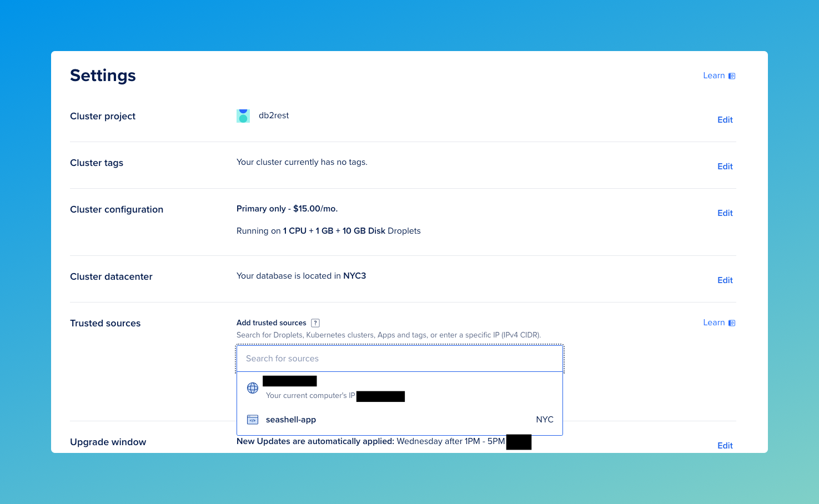Screen dimensions: 819x504
Task: Click the book icon in the Trusted sources row
Action: 732,322
